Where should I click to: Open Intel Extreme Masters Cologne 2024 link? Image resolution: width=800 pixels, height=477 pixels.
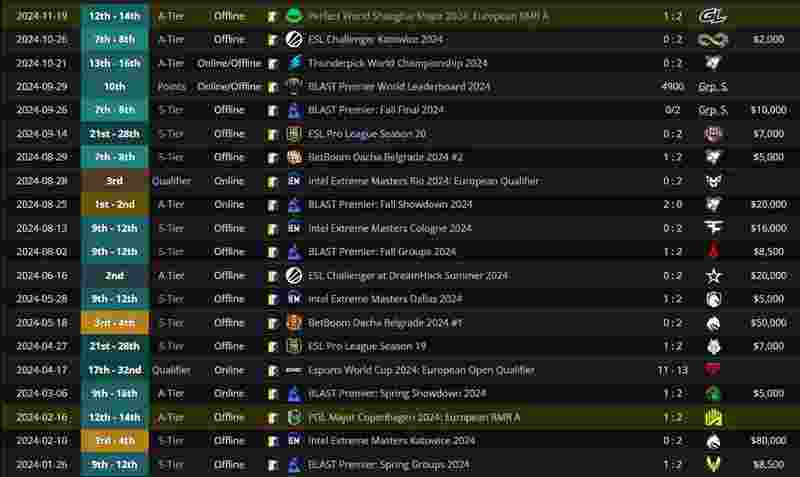[390, 228]
